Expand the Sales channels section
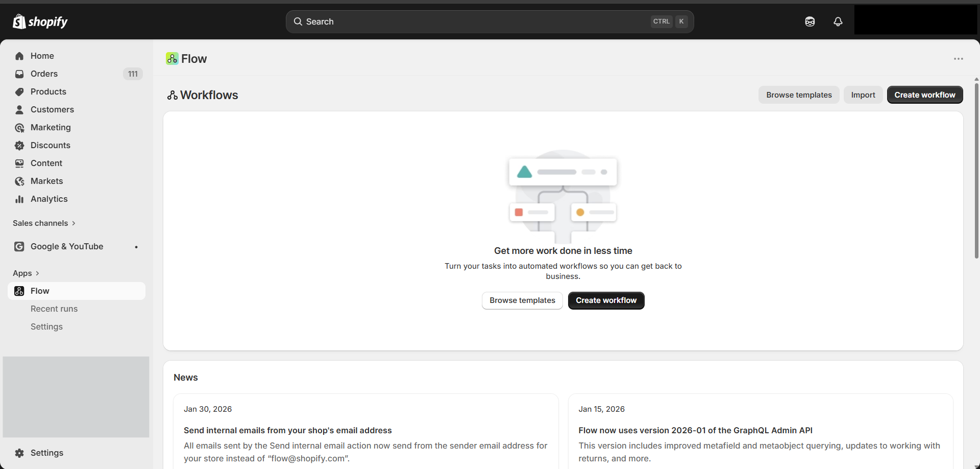This screenshot has height=469, width=980. pyautogui.click(x=44, y=223)
